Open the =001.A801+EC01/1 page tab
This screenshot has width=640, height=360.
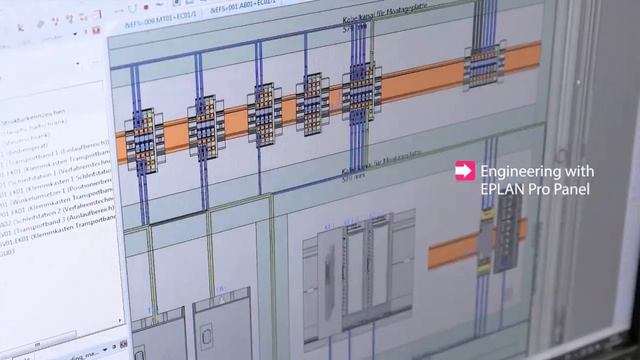(242, 7)
